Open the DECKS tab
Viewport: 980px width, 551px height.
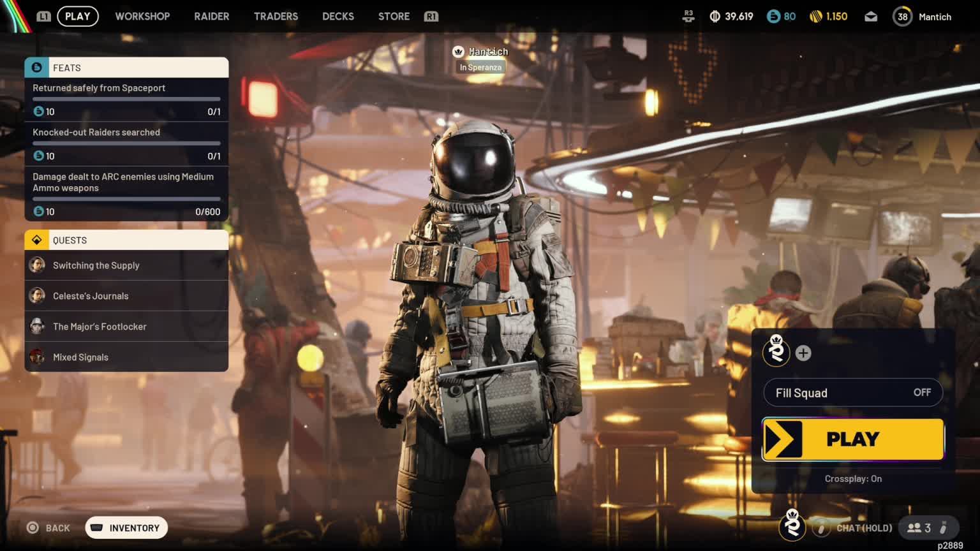pyautogui.click(x=338, y=17)
